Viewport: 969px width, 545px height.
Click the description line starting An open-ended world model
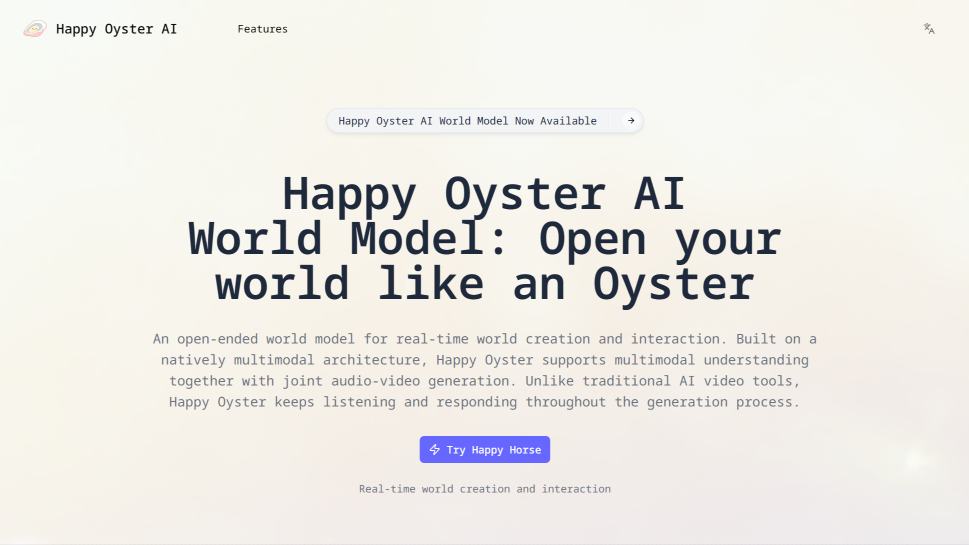pos(484,339)
